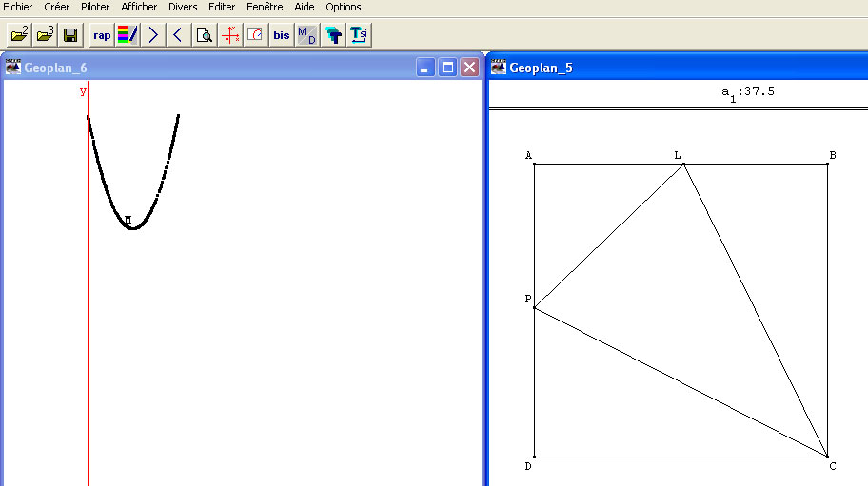
Task: Expand the Afficher menu
Action: tap(139, 7)
